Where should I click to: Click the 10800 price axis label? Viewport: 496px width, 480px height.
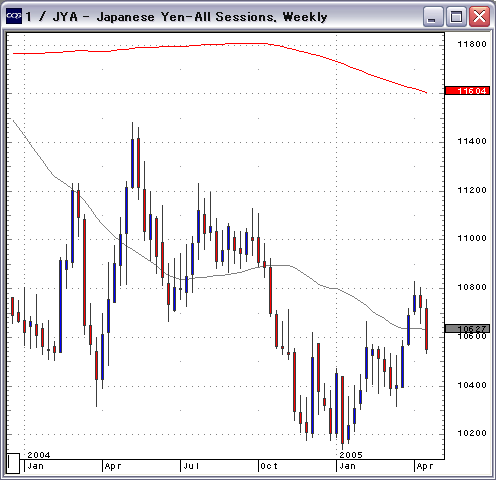pyautogui.click(x=472, y=287)
